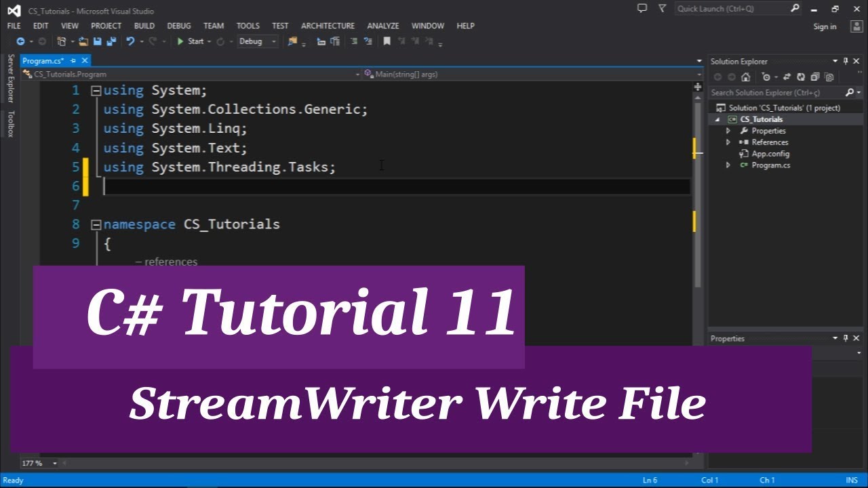Expand the Properties node arrow
Screen dimensions: 868x488
(728, 131)
